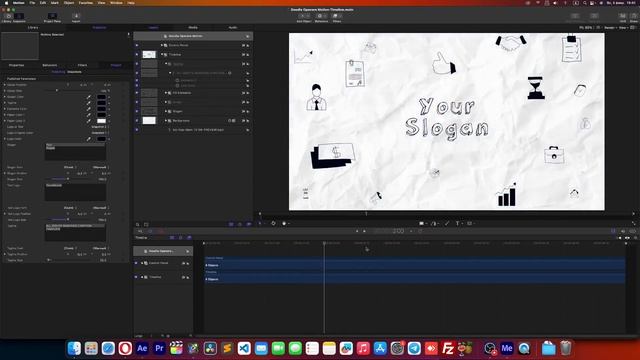
Task: Open the canvas zoom level dropdown
Action: click(x=586, y=28)
